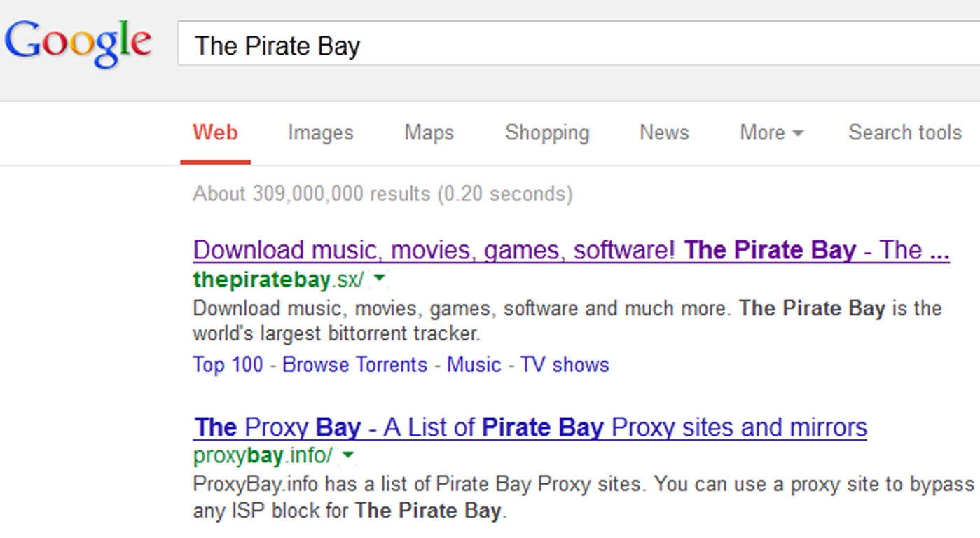Click the proxybay.info green URL

click(x=263, y=456)
